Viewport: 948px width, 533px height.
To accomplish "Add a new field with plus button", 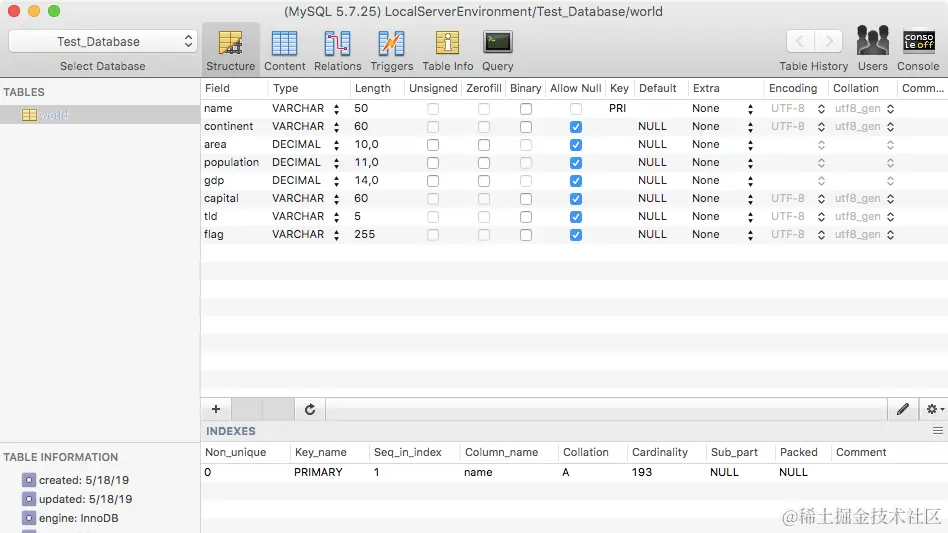I will (x=216, y=409).
